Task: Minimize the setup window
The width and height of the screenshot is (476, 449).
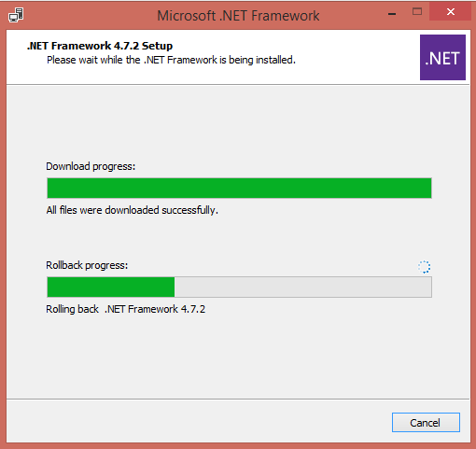Action: click(x=392, y=13)
